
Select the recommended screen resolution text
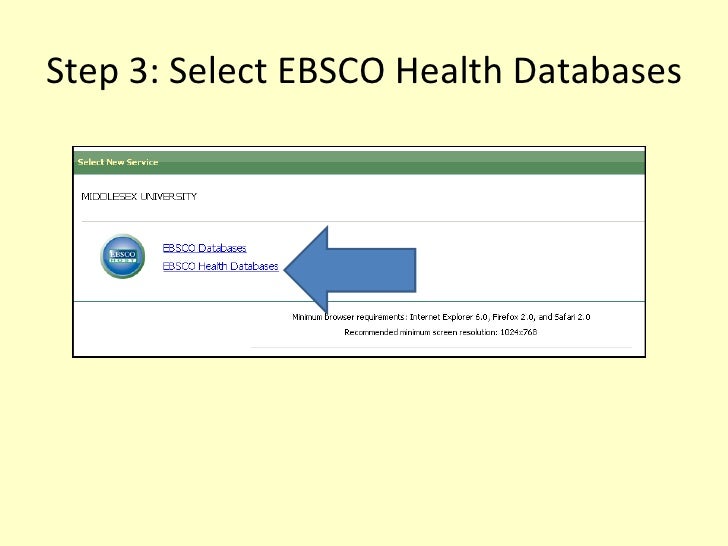click(441, 332)
